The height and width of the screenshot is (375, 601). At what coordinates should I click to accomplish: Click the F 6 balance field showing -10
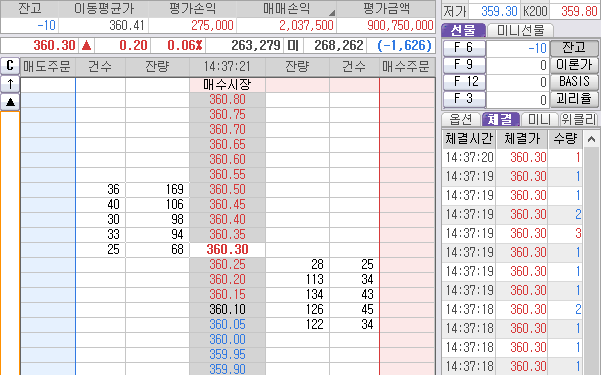click(518, 48)
